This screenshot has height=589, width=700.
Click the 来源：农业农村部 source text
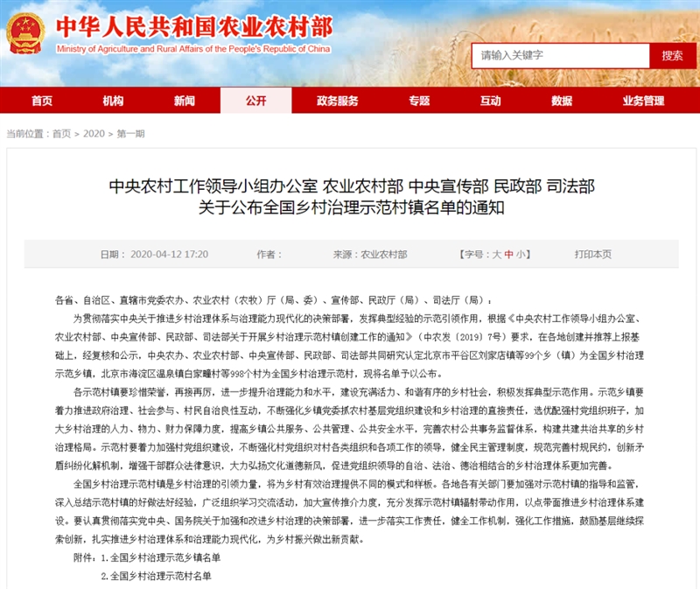point(370,255)
